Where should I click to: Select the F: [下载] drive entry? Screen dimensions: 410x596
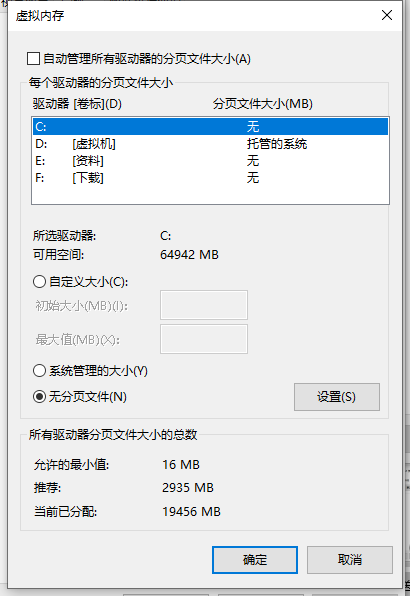tap(211, 178)
